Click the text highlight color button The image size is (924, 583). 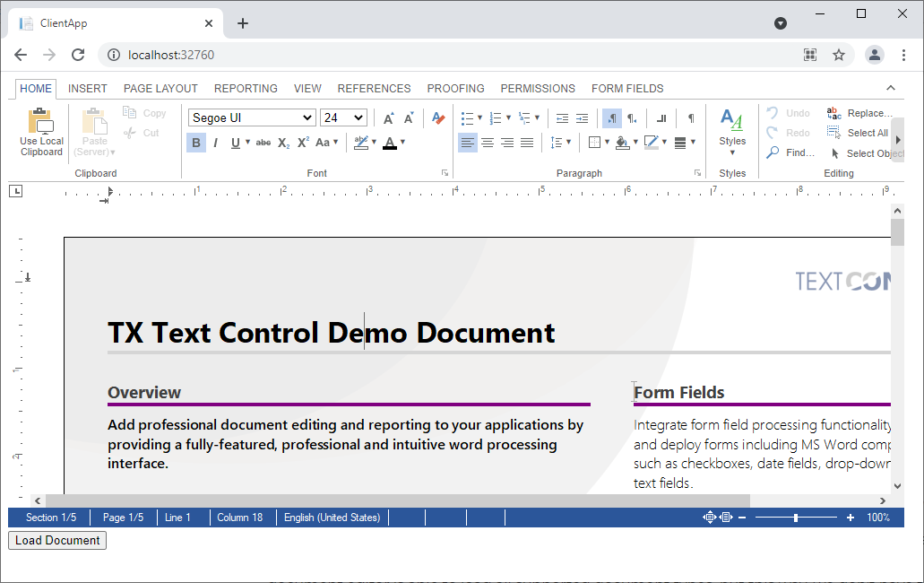[x=360, y=143]
